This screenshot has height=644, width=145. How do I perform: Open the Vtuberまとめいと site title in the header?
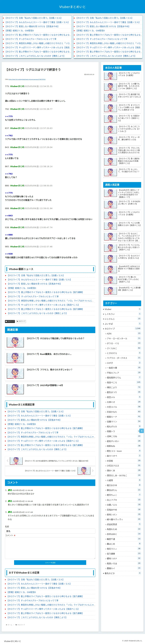(x=72, y=7)
